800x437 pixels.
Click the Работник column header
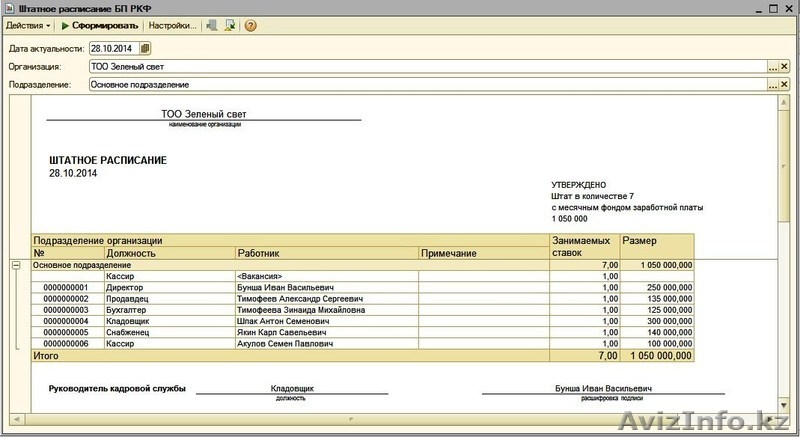coord(258,254)
